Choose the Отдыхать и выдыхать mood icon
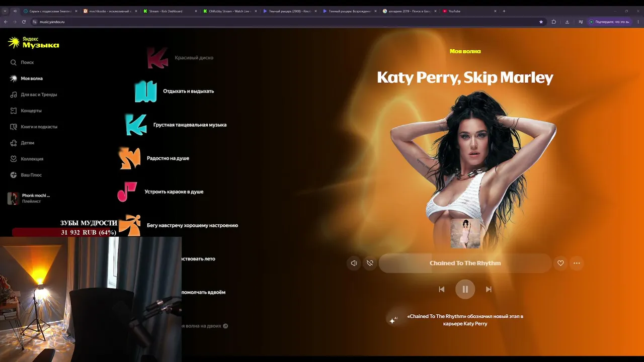The image size is (644, 362). 146,92
